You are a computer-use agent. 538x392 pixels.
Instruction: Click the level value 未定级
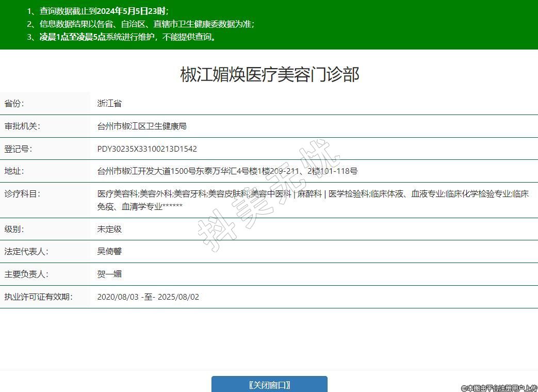click(109, 229)
